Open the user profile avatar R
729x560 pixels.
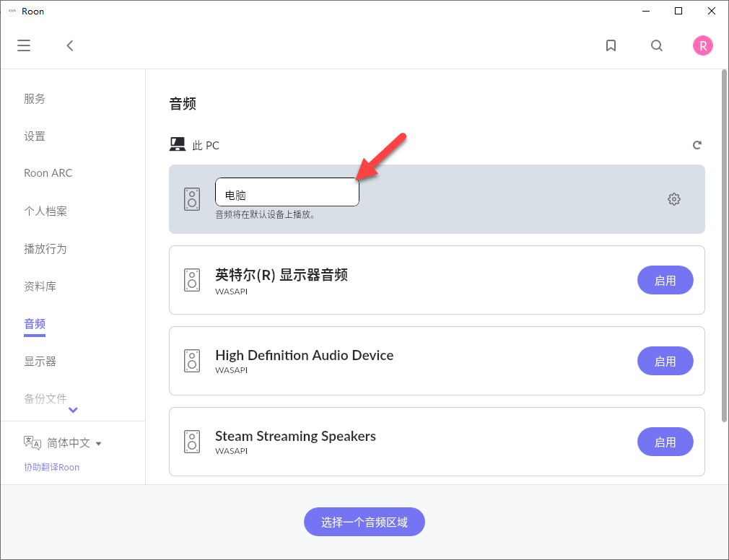[x=702, y=45]
